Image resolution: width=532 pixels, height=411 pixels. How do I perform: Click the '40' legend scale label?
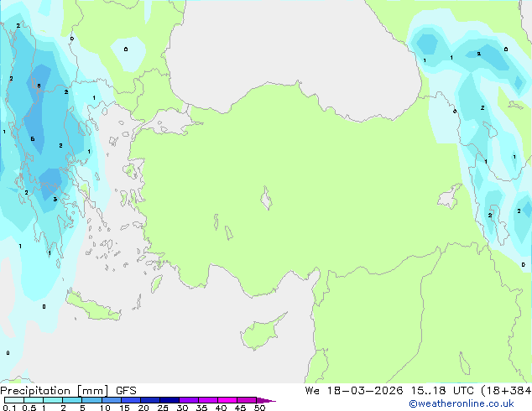pos(221,408)
